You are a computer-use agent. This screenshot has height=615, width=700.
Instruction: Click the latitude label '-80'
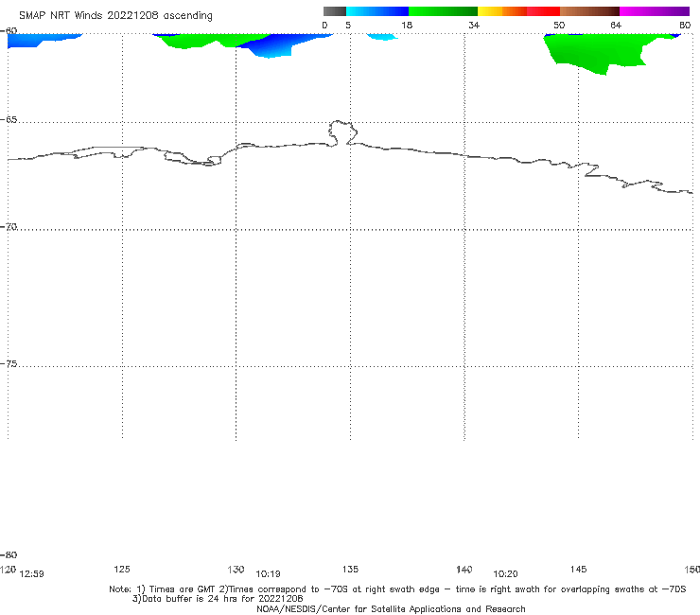coord(9,554)
